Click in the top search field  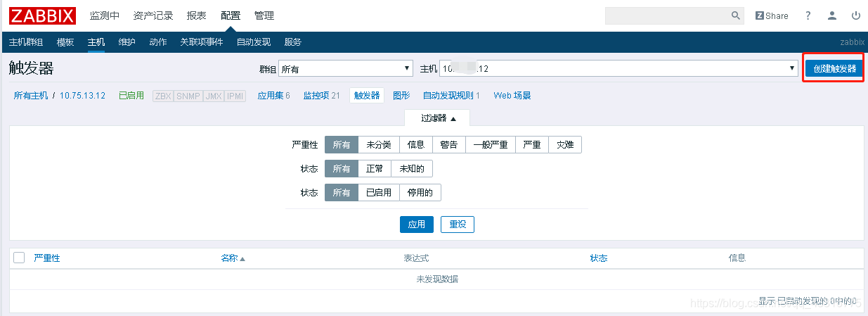(666, 15)
